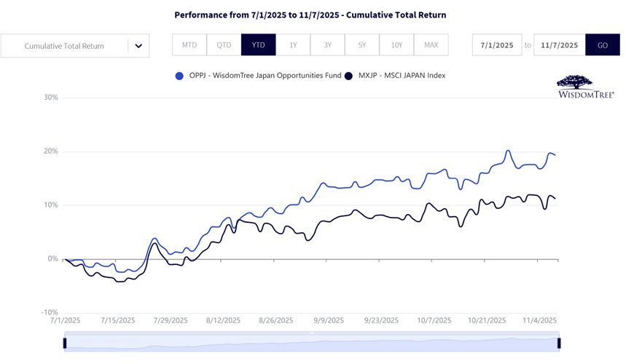Click the -10% y-axis label
The image size is (626, 364).
(x=50, y=312)
